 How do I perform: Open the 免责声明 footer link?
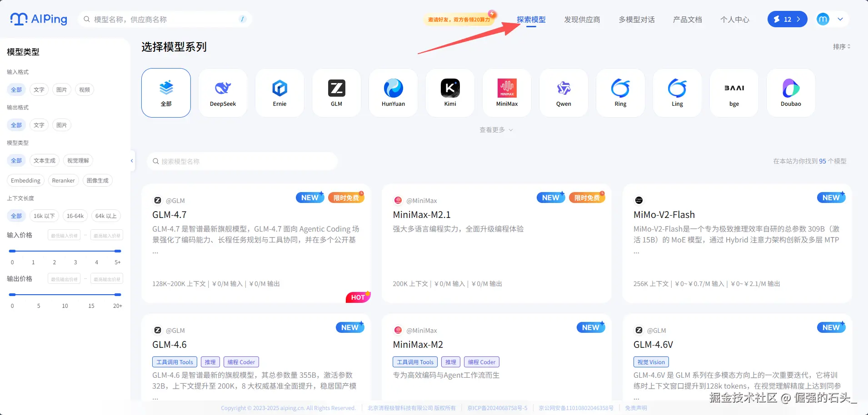pyautogui.click(x=636, y=408)
